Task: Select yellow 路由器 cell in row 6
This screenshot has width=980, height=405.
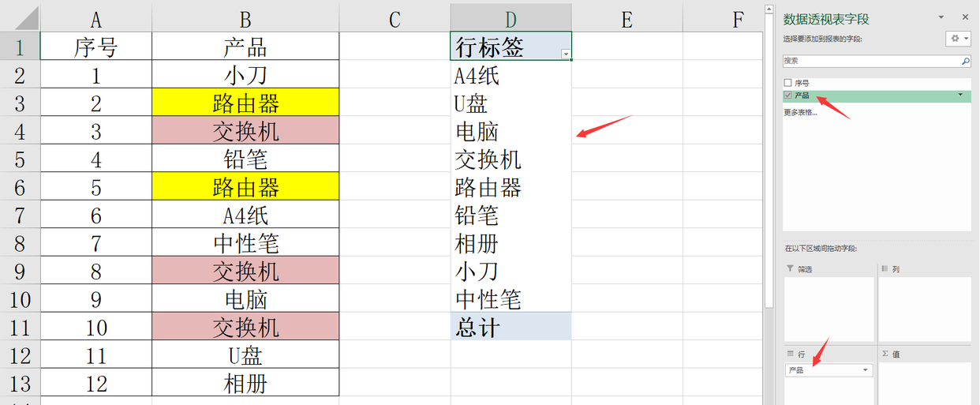Action: click(x=245, y=187)
